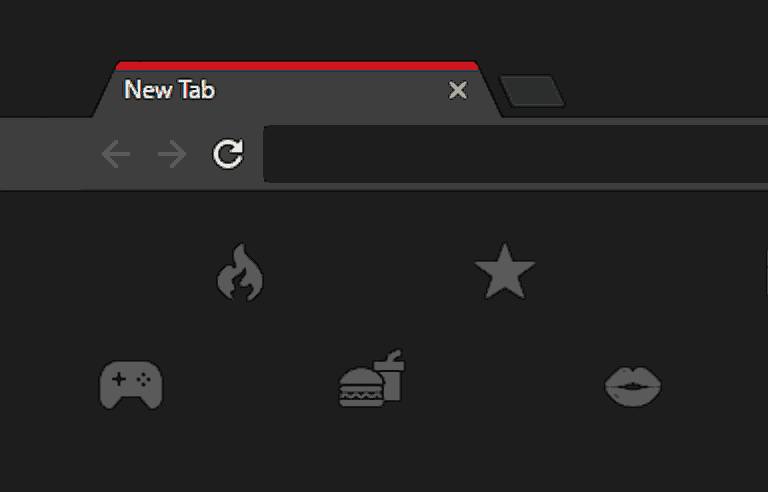Choose the burger and drink food icon
The image size is (768, 492).
[372, 378]
